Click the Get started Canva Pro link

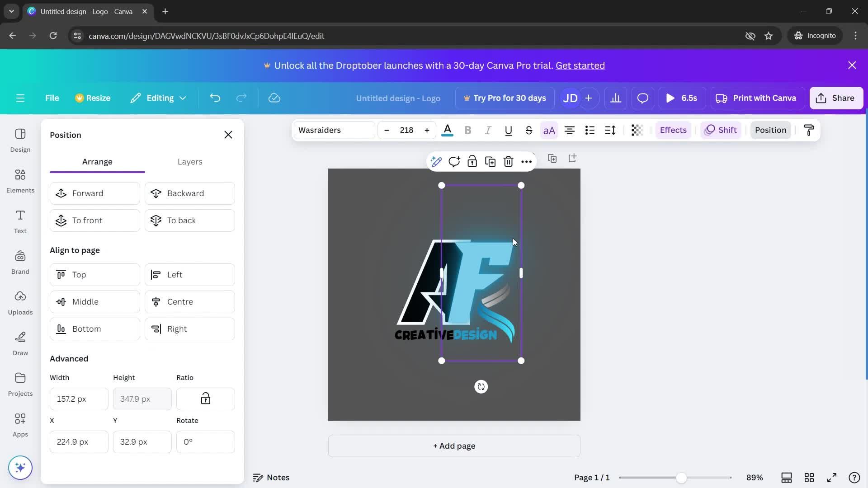coord(580,65)
